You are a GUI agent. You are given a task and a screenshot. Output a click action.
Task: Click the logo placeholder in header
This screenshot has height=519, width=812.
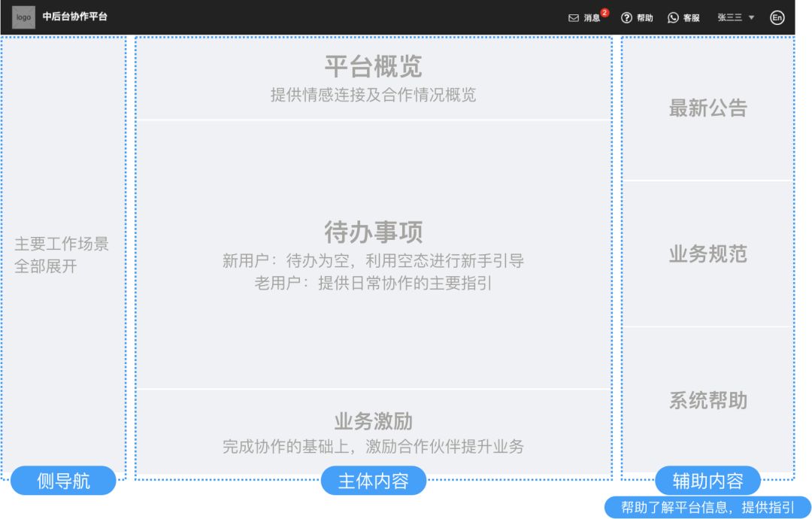[x=23, y=17]
